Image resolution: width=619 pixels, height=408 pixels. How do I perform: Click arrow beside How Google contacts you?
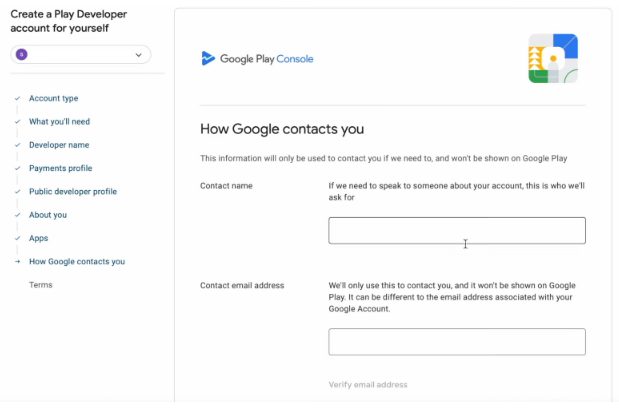(17, 262)
